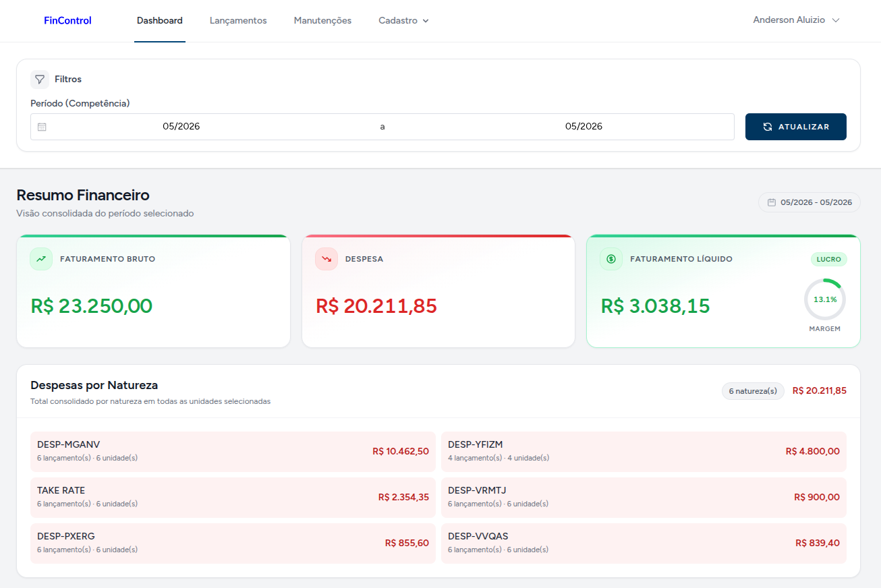Expand the Cadastro dropdown menu

[404, 21]
